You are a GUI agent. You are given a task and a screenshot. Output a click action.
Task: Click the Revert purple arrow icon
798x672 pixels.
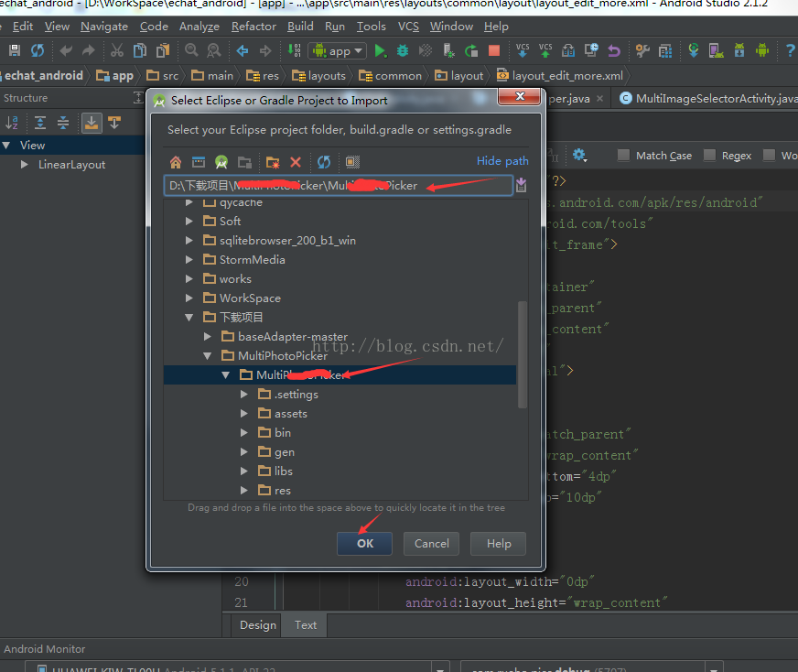pos(614,50)
